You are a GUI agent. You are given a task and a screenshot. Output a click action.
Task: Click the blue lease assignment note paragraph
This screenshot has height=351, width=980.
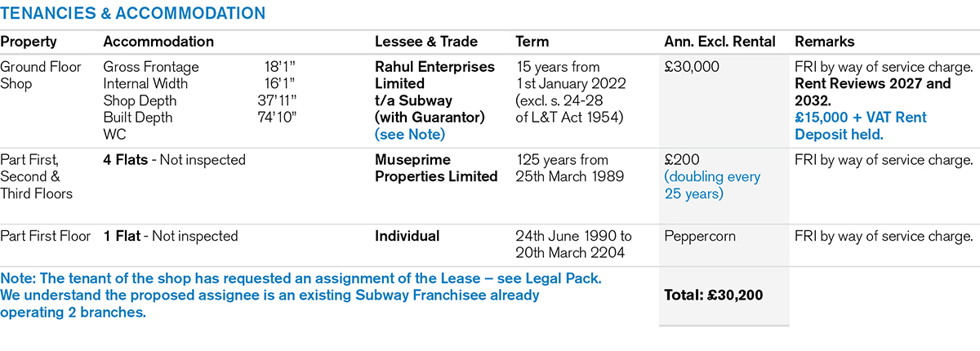[x=301, y=295]
